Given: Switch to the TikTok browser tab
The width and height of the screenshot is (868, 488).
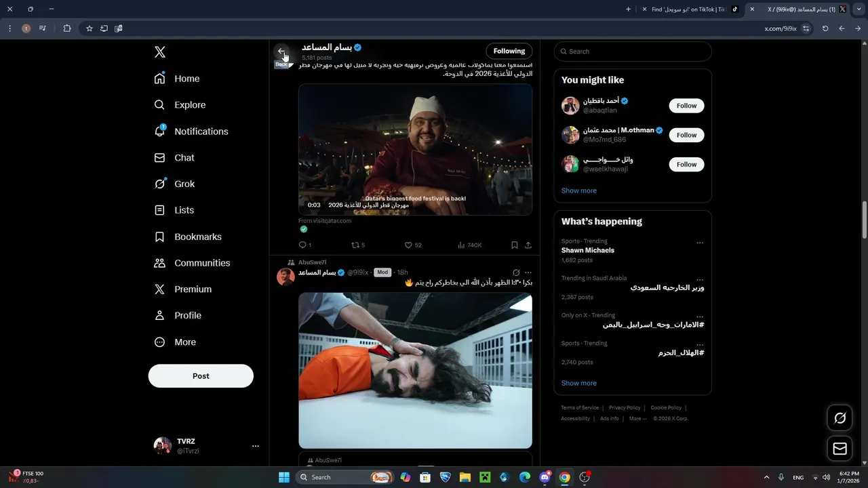Looking at the screenshot, I should pos(690,9).
